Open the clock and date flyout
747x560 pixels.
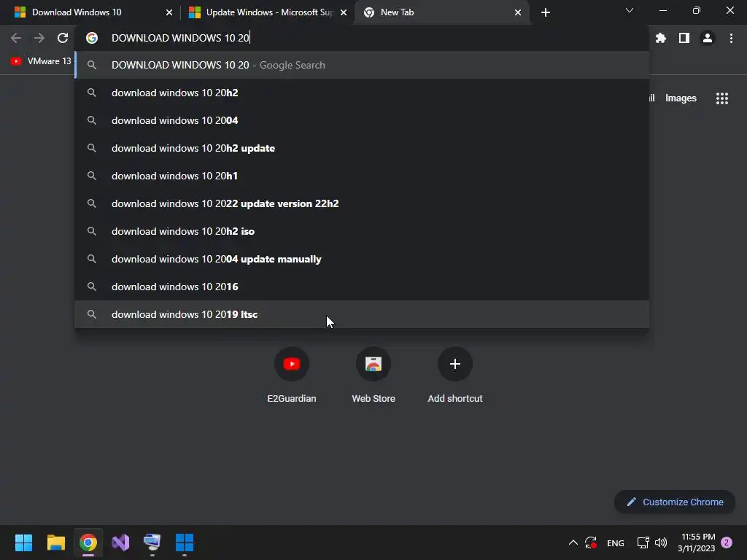point(697,542)
